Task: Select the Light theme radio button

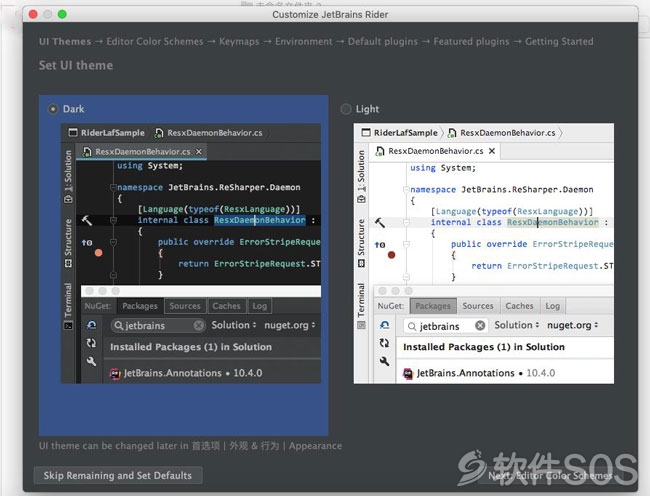Action: (x=346, y=109)
